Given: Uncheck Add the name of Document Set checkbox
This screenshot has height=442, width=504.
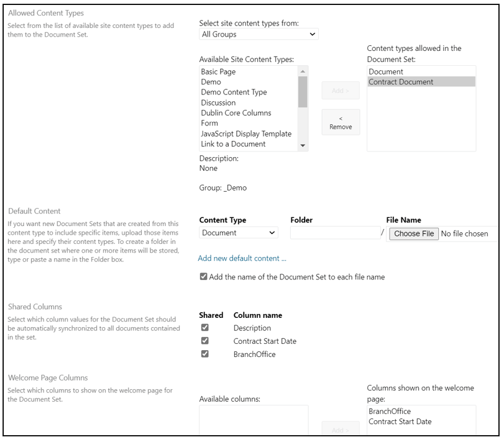Looking at the screenshot, I should pos(204,277).
